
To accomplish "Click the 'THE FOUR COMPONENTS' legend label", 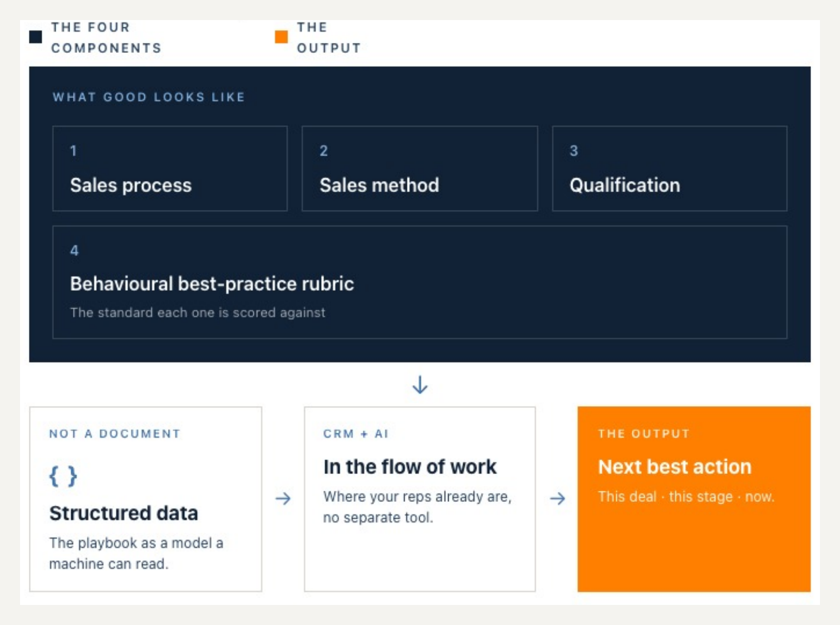I will tap(106, 37).
